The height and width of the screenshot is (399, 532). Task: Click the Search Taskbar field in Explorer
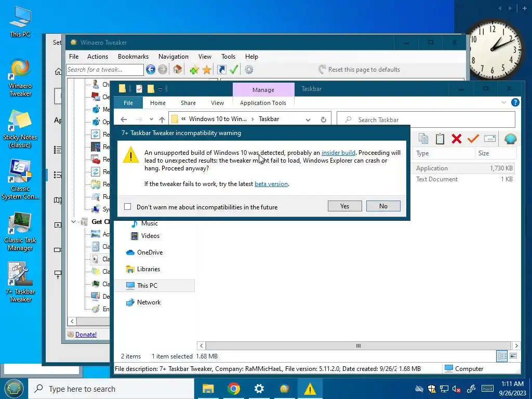tap(426, 119)
